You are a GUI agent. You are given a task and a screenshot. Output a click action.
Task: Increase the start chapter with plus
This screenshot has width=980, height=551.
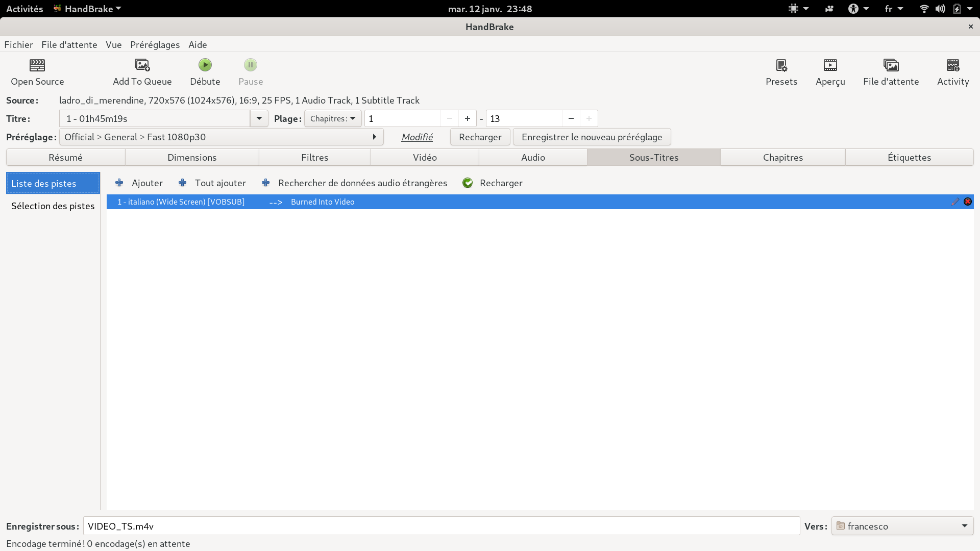(x=467, y=118)
